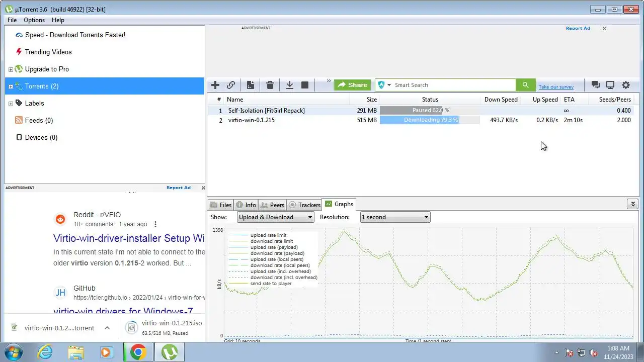Viewport: 644px width, 362px height.
Task: Click the Upgrade to Pro item
Action: click(47, 69)
